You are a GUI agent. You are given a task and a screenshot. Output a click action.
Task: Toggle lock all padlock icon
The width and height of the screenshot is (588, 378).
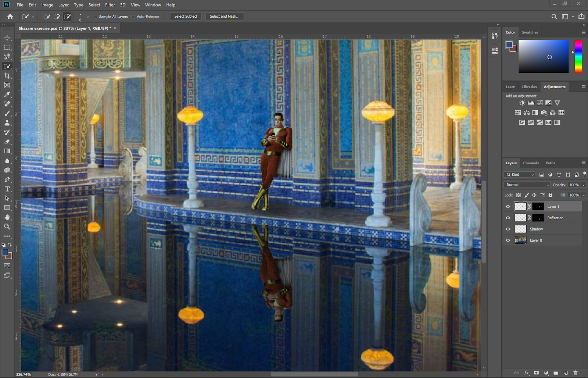click(551, 195)
